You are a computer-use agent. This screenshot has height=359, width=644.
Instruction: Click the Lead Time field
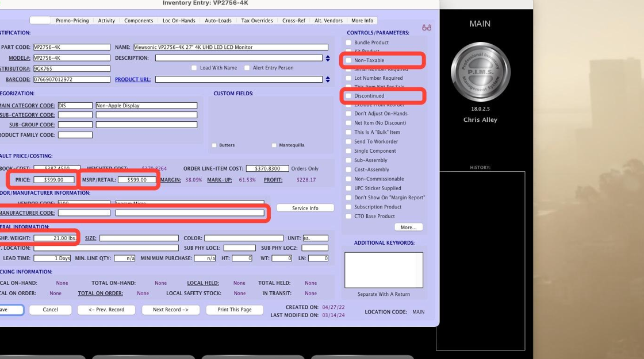52,258
